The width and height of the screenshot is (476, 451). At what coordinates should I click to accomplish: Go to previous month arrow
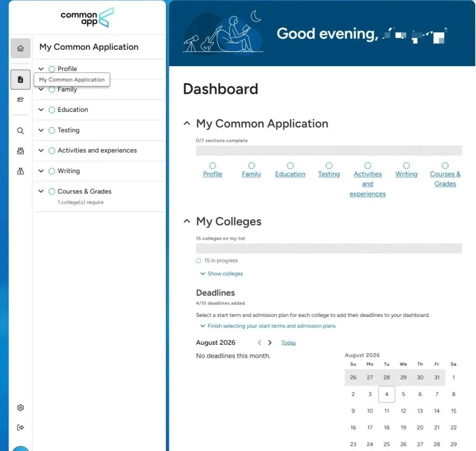pyautogui.click(x=259, y=342)
